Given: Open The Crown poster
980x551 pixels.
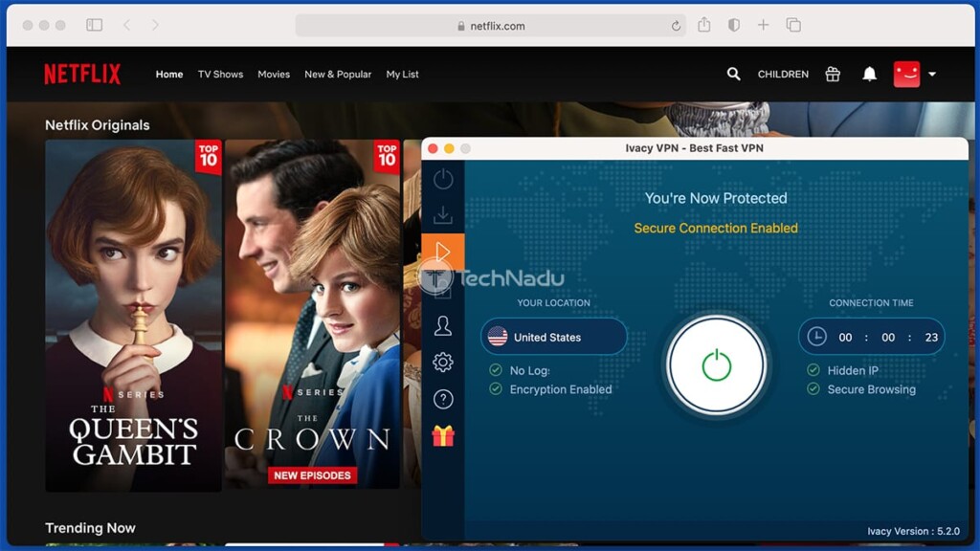Looking at the screenshot, I should 313,314.
